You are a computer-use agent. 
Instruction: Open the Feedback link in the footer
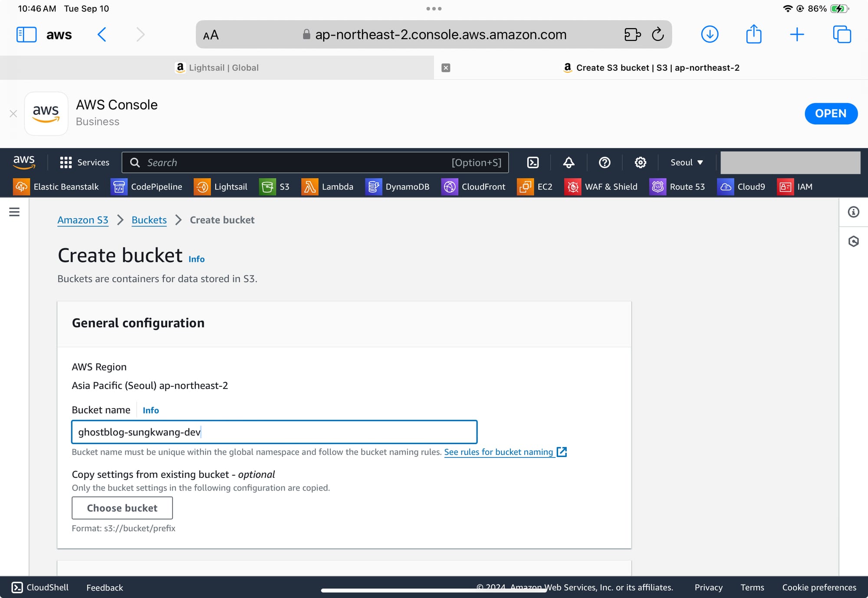pos(105,588)
